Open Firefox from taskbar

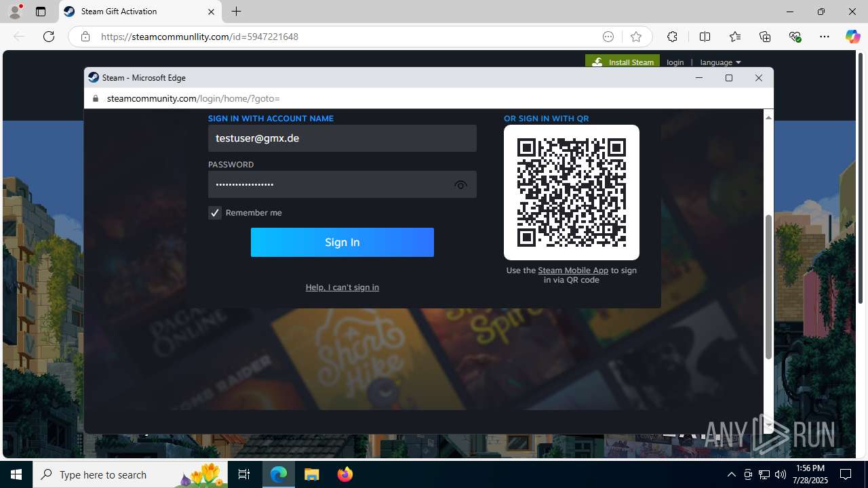pos(344,474)
